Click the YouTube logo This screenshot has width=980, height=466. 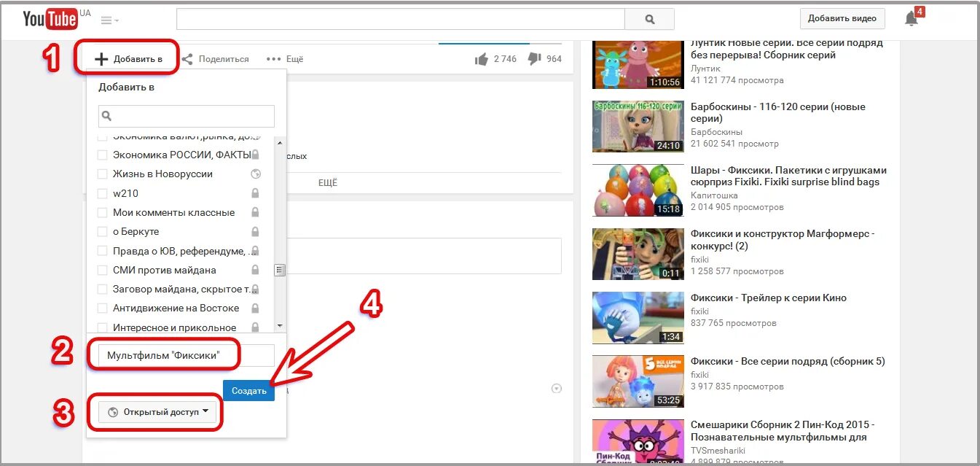[50, 19]
